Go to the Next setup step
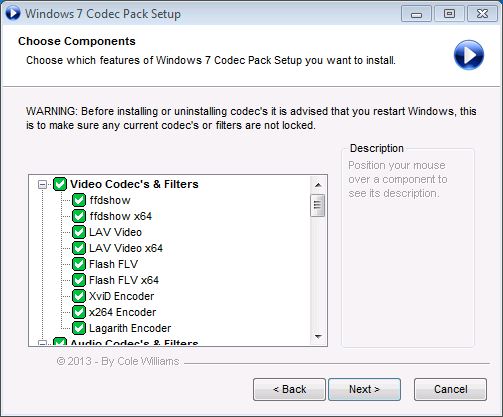The height and width of the screenshot is (417, 503). point(364,389)
